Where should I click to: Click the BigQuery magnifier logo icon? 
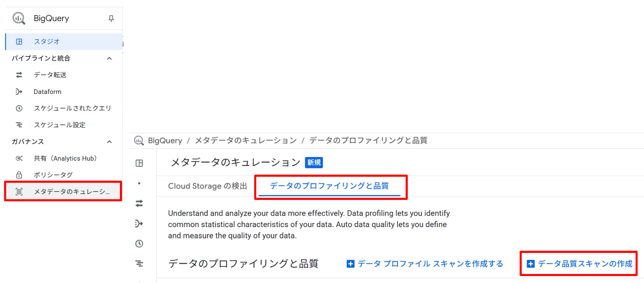(19, 18)
